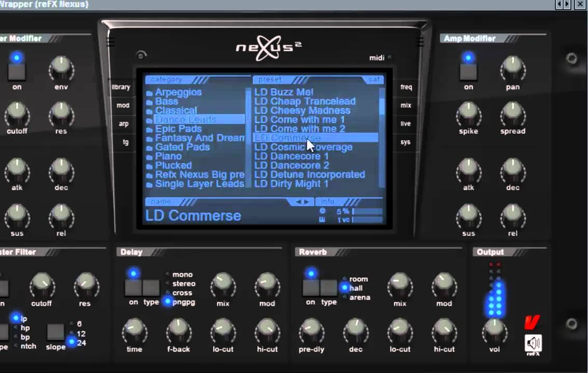
Task: Select stereo delay mode
Action: point(180,284)
